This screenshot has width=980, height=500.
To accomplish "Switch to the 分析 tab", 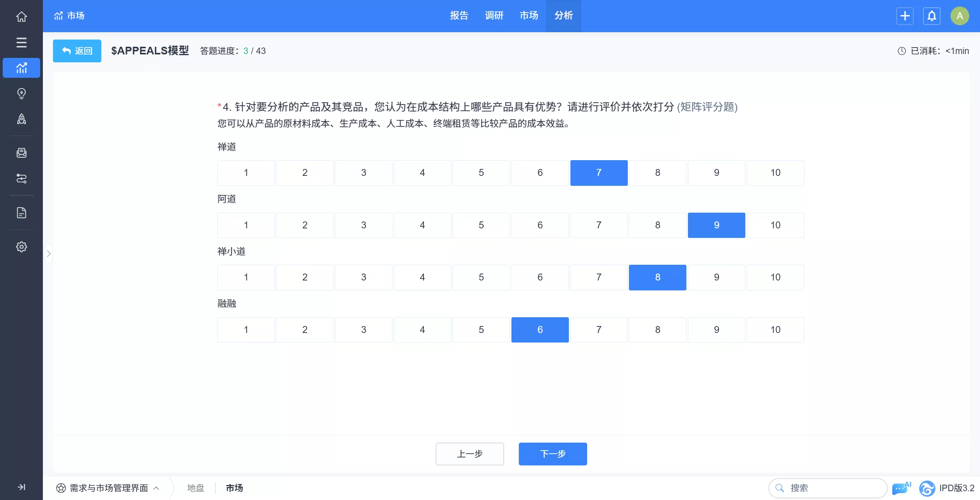I will coord(563,16).
